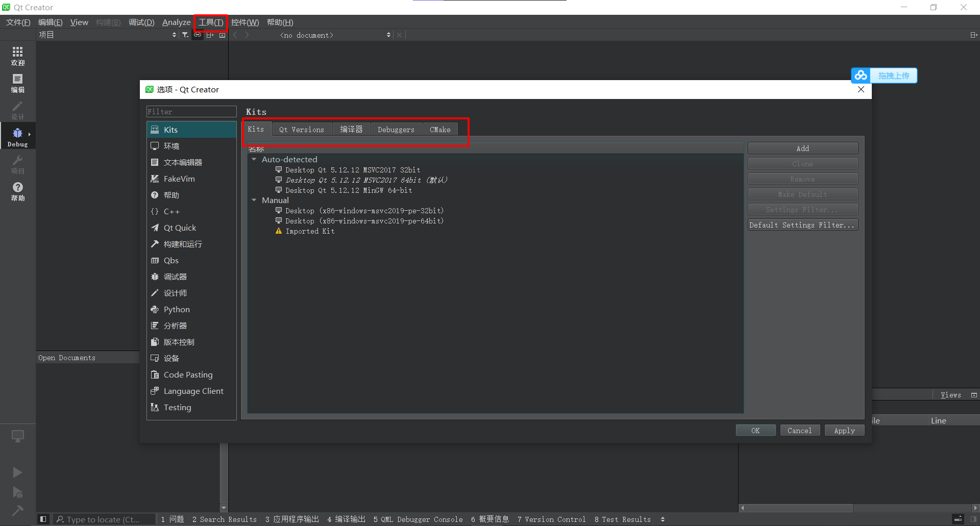The width and height of the screenshot is (980, 526).
Task: Open the Design (设计) mode icon
Action: point(17,110)
